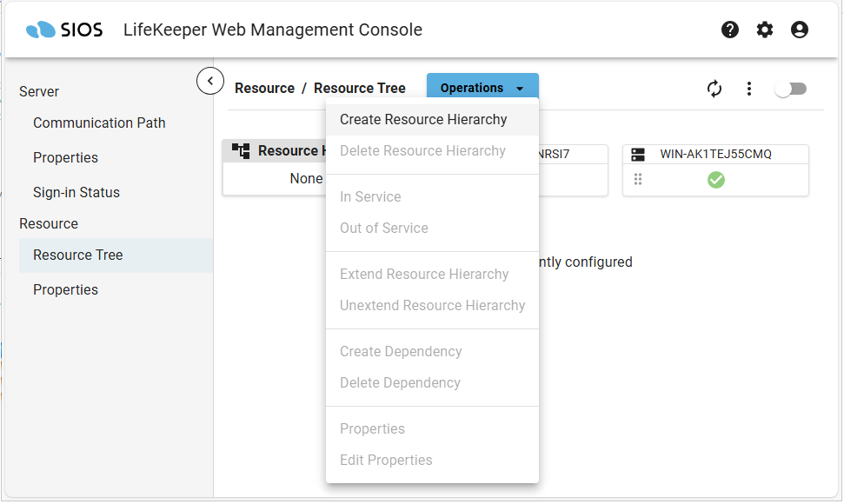This screenshot has width=844, height=504.
Task: Open the vertical three-dot more menu
Action: (749, 89)
